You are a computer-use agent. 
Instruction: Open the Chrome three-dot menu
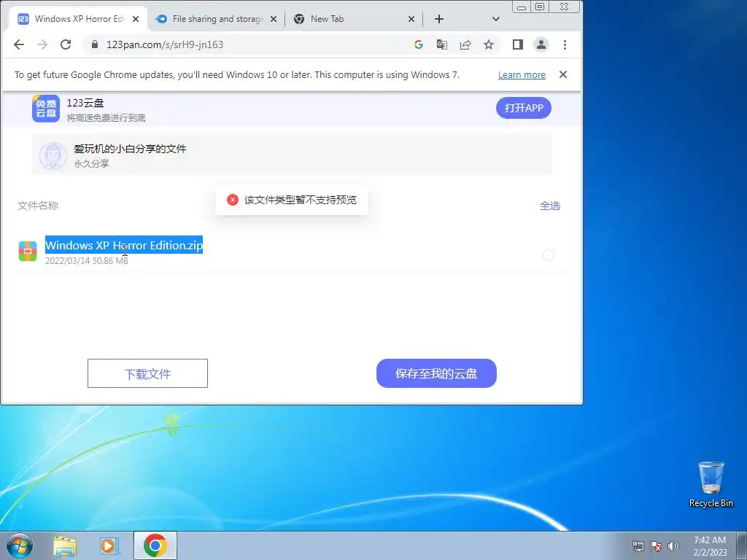point(565,44)
